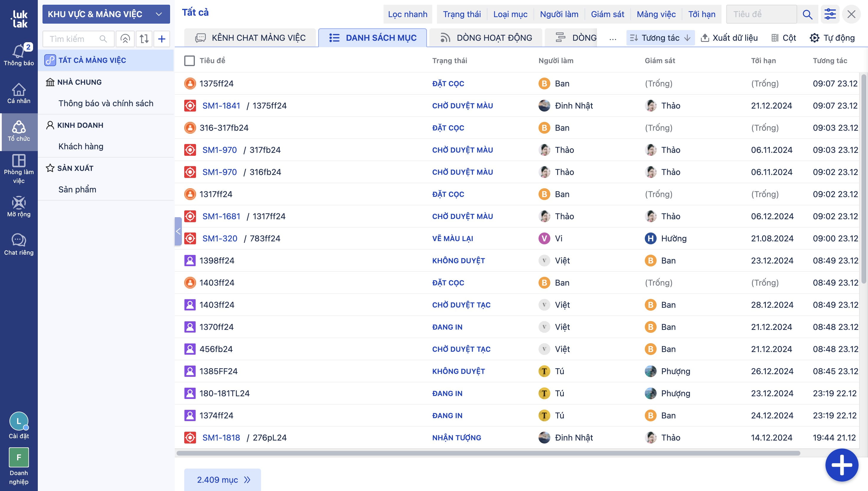Click the search magnifier icon
Screen dimensions: 868x491
coord(807,14)
